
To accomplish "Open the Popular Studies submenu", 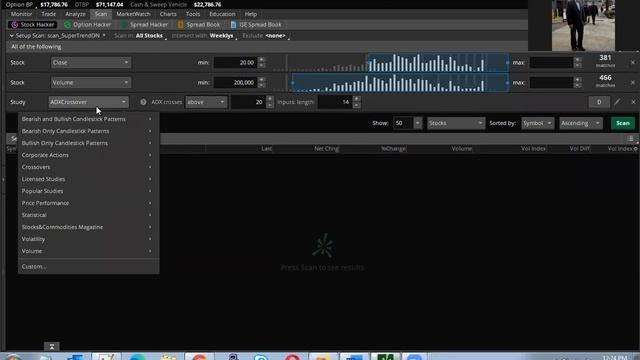I will pyautogui.click(x=88, y=191).
